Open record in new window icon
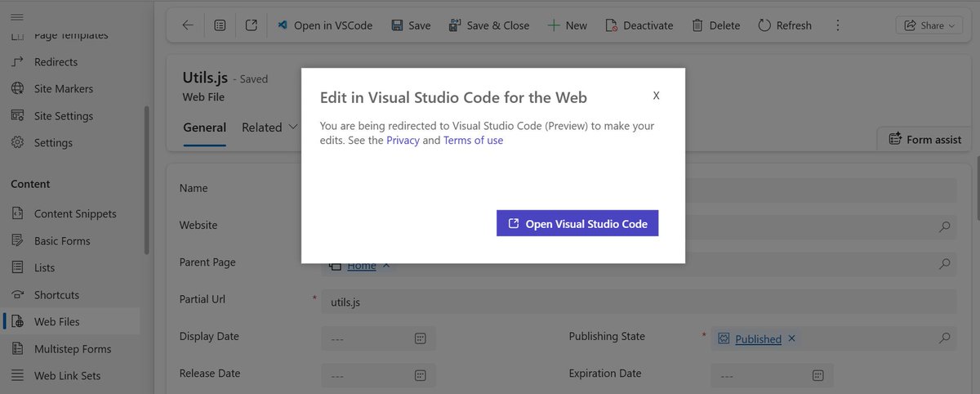Screen dimensions: 980x394 coord(252,25)
